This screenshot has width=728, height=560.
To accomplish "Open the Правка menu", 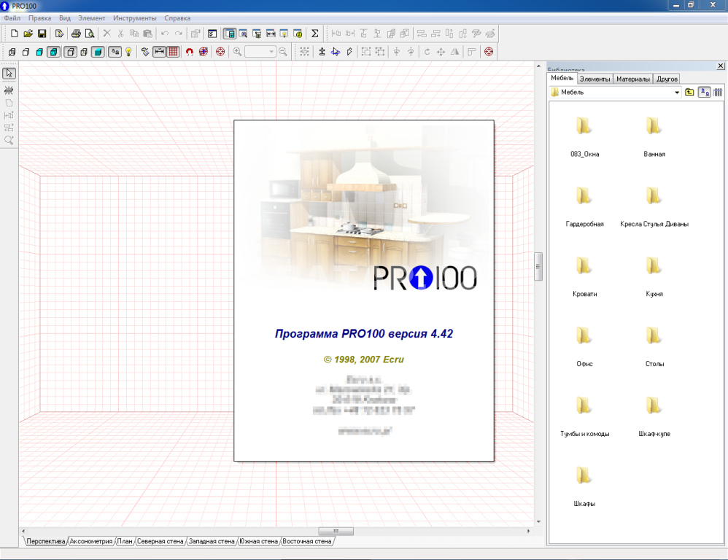I will point(40,18).
